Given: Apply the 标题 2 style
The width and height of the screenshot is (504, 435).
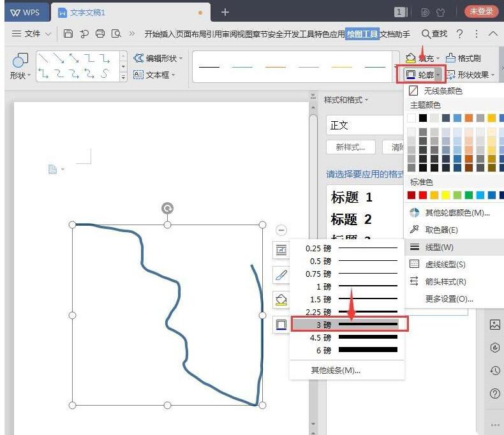Looking at the screenshot, I should [x=352, y=219].
